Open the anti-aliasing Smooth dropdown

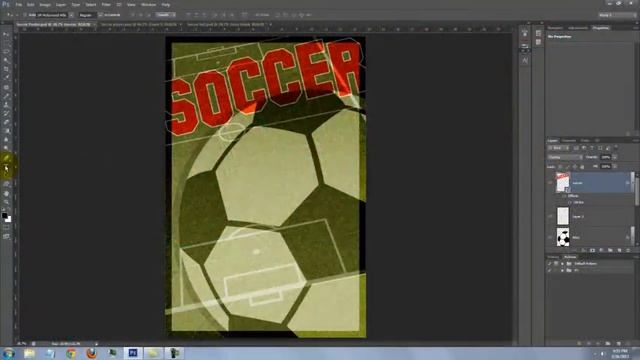click(165, 15)
